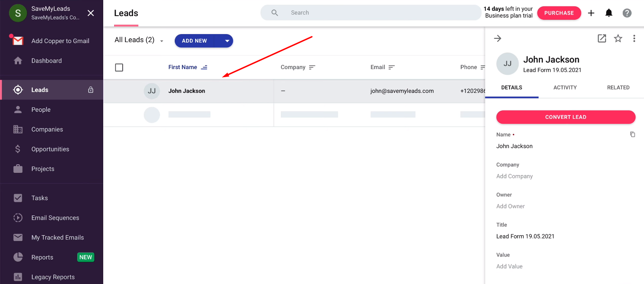This screenshot has height=284, width=644.
Task: Switch to the DETAILS tab
Action: click(x=512, y=88)
